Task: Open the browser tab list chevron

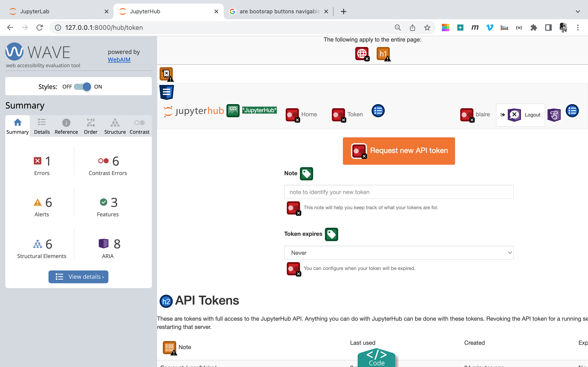Action: [578, 11]
